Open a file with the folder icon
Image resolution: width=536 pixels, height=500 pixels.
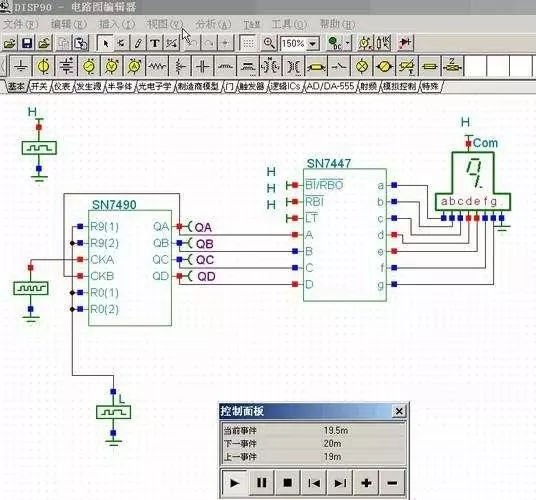click(10, 43)
